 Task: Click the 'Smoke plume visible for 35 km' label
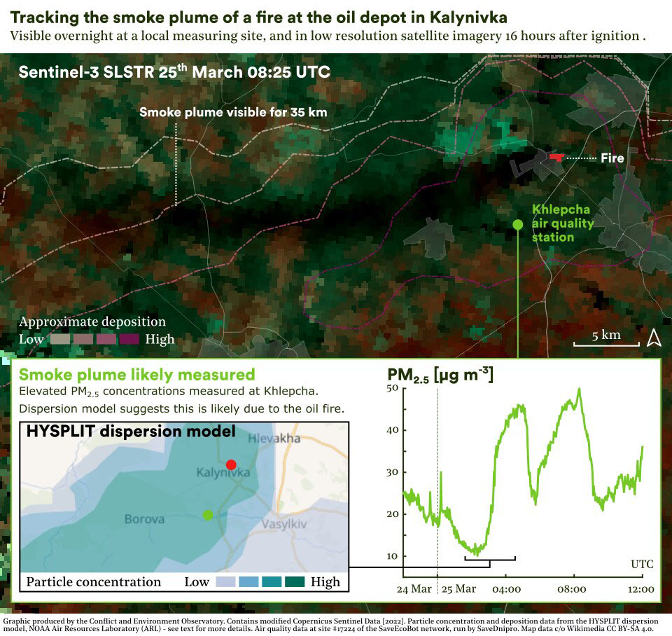[233, 112]
